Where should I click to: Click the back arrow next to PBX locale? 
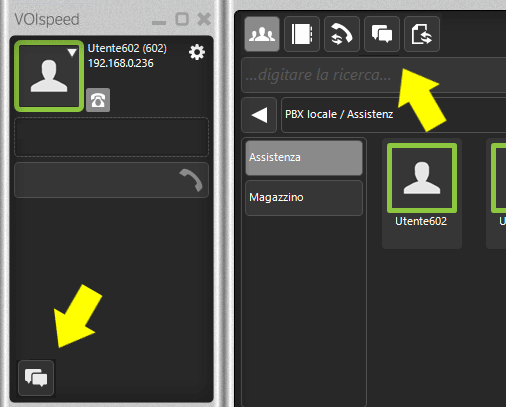tap(259, 115)
